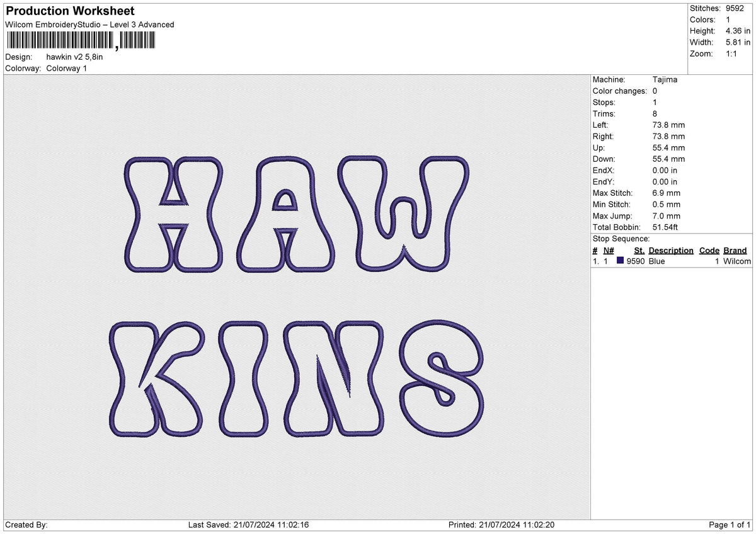Click the 'Description' column header

coord(671,250)
